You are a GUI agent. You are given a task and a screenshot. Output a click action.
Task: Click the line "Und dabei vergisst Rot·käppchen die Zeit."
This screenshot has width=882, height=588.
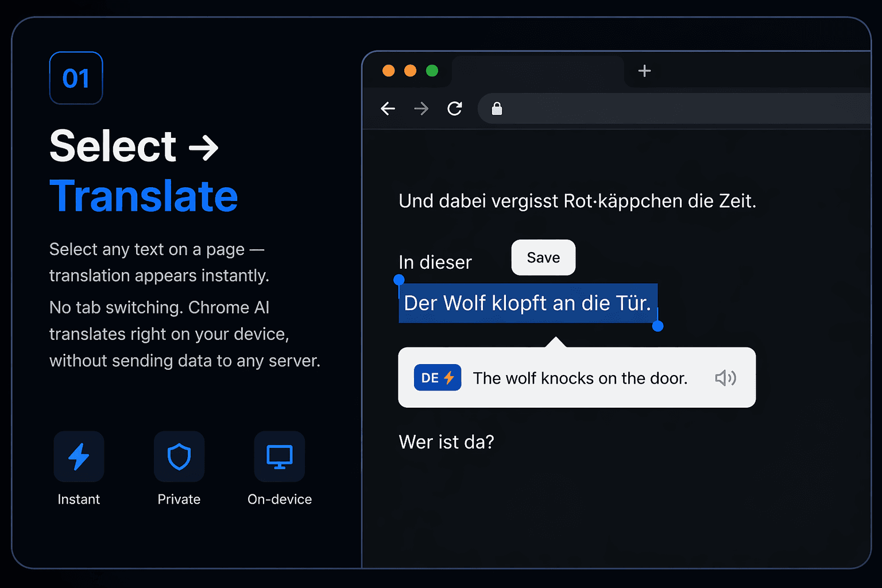point(578,201)
